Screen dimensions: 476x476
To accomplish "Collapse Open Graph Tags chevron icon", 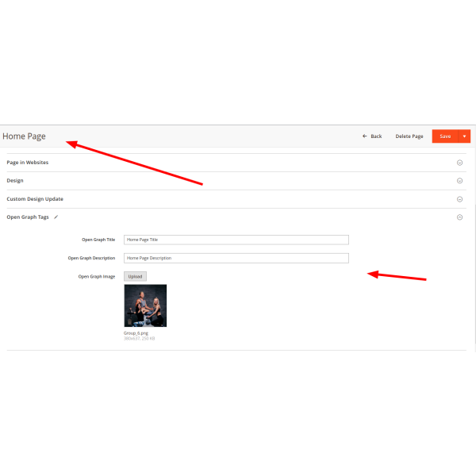I will [x=459, y=217].
